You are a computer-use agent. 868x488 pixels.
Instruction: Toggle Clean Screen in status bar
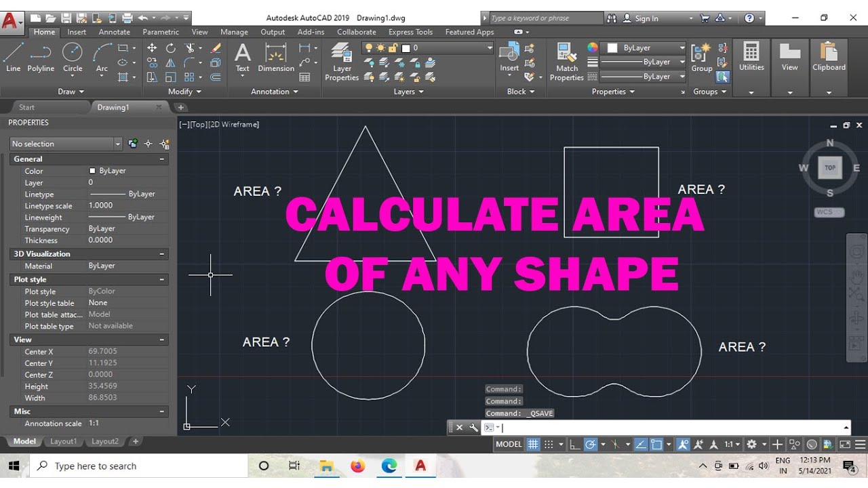pos(845,445)
